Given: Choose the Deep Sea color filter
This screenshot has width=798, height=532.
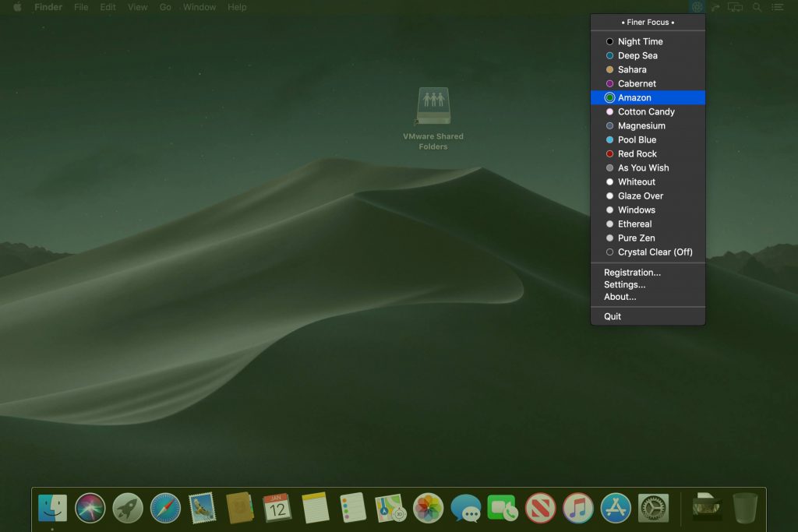Looking at the screenshot, I should pos(637,56).
